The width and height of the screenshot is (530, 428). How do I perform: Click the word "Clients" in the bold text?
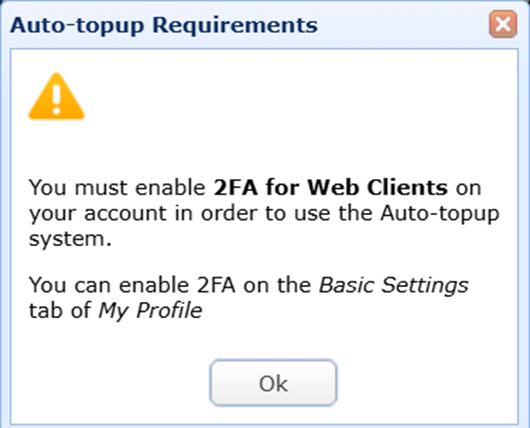click(407, 187)
